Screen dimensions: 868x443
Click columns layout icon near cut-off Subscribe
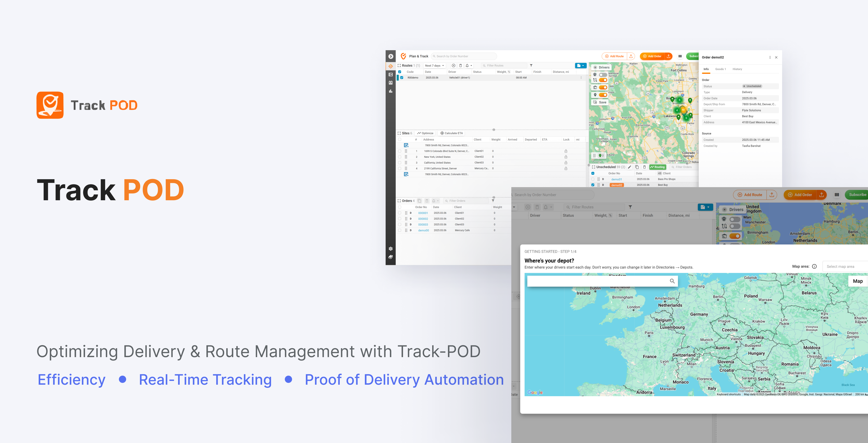[x=680, y=56]
